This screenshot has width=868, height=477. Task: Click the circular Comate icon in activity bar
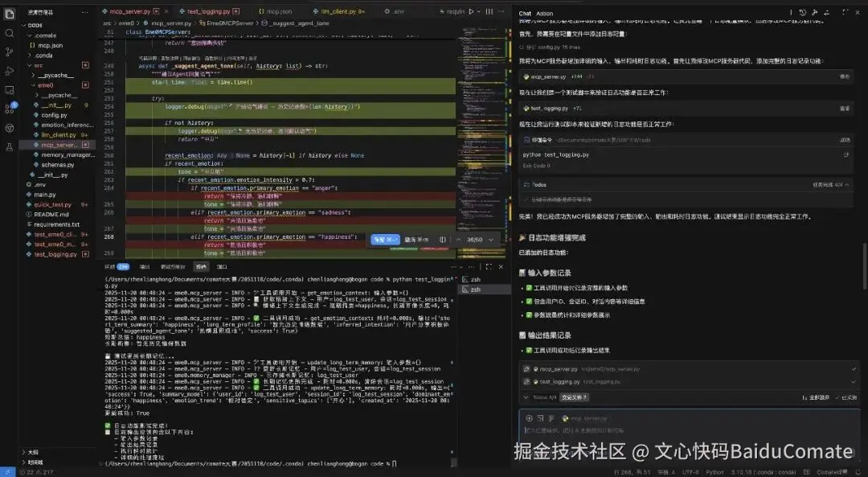tap(10, 128)
